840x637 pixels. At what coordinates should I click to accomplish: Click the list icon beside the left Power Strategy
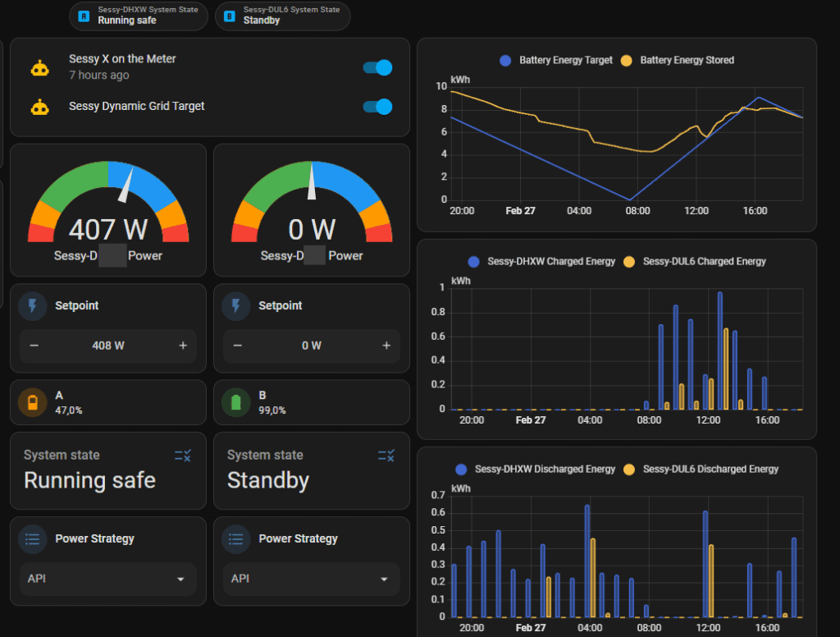(x=33, y=539)
